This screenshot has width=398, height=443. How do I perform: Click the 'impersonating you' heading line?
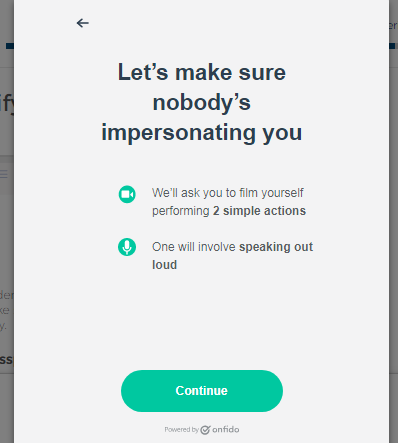pyautogui.click(x=202, y=133)
